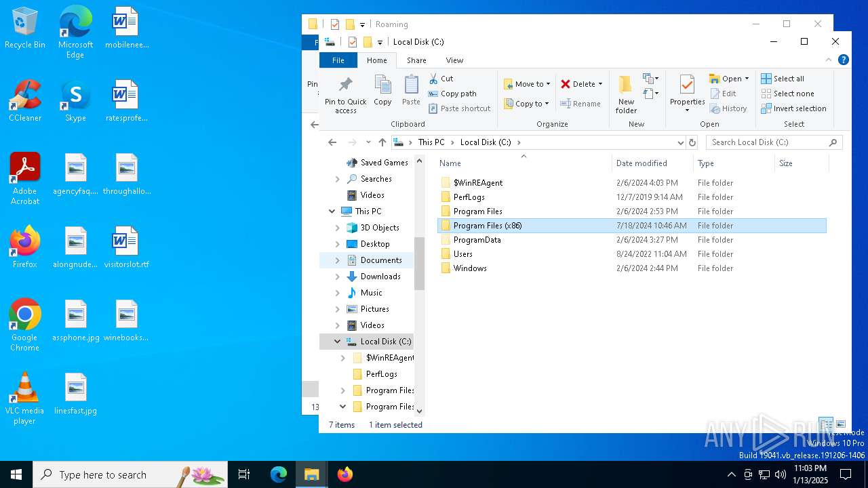The height and width of the screenshot is (488, 868).
Task: Switch to the View ribbon tab
Action: 454,60
